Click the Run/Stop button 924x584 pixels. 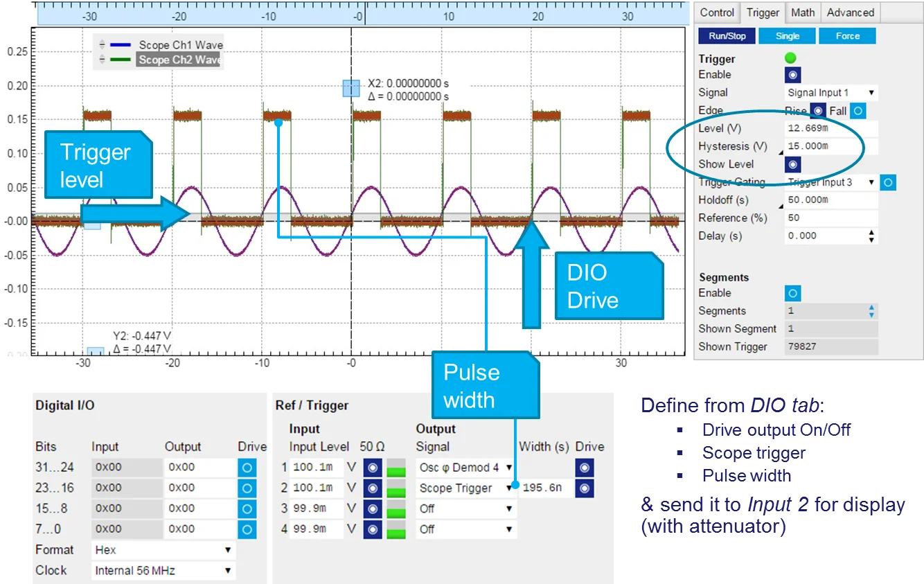726,36
